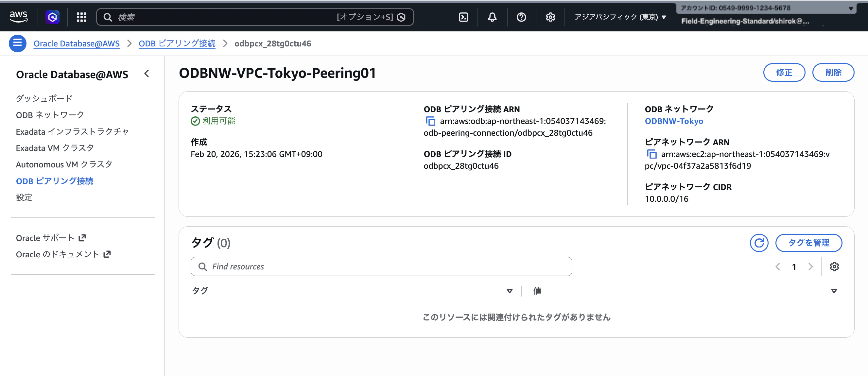Open the Amazon Q icon

(53, 17)
